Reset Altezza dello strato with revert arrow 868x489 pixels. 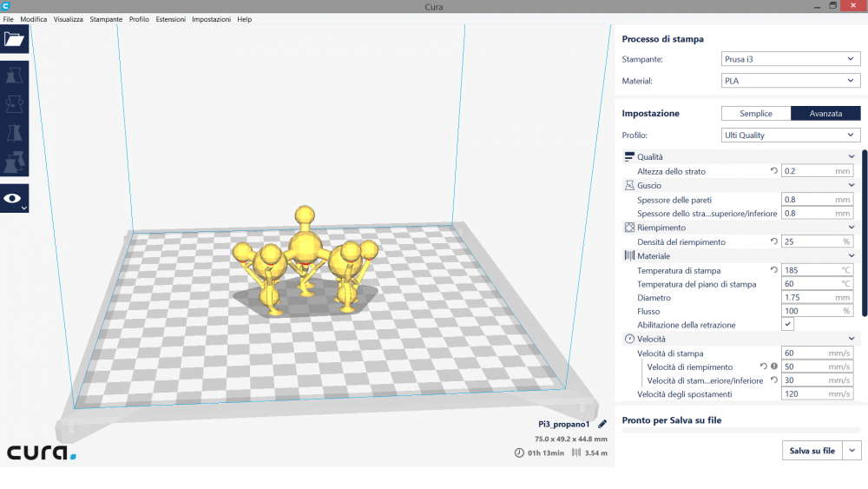(773, 171)
